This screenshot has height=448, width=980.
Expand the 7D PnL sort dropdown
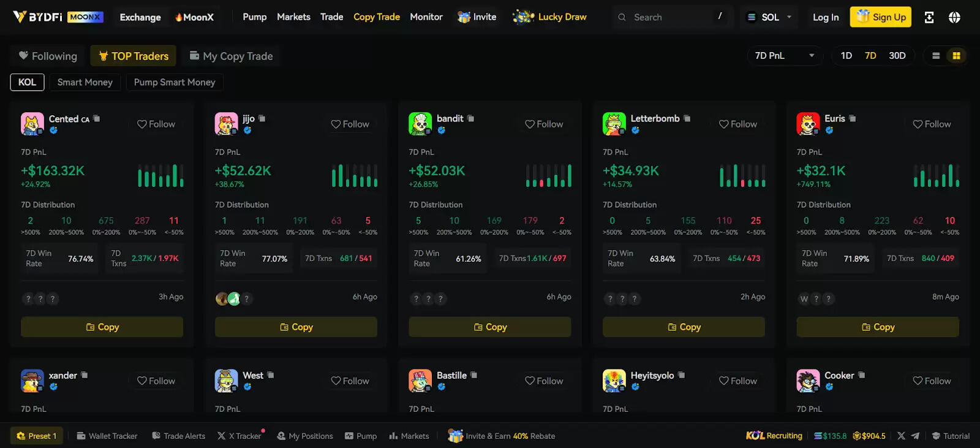point(784,56)
